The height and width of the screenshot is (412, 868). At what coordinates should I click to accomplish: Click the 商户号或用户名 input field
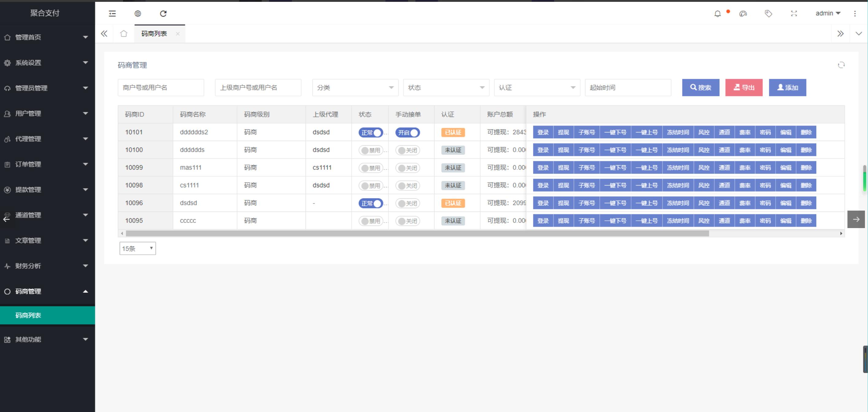[161, 87]
